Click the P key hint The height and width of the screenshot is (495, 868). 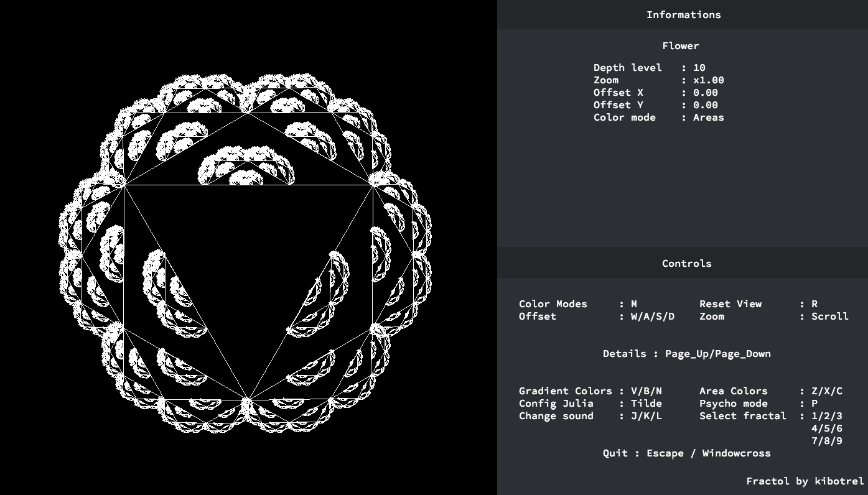pyautogui.click(x=814, y=403)
